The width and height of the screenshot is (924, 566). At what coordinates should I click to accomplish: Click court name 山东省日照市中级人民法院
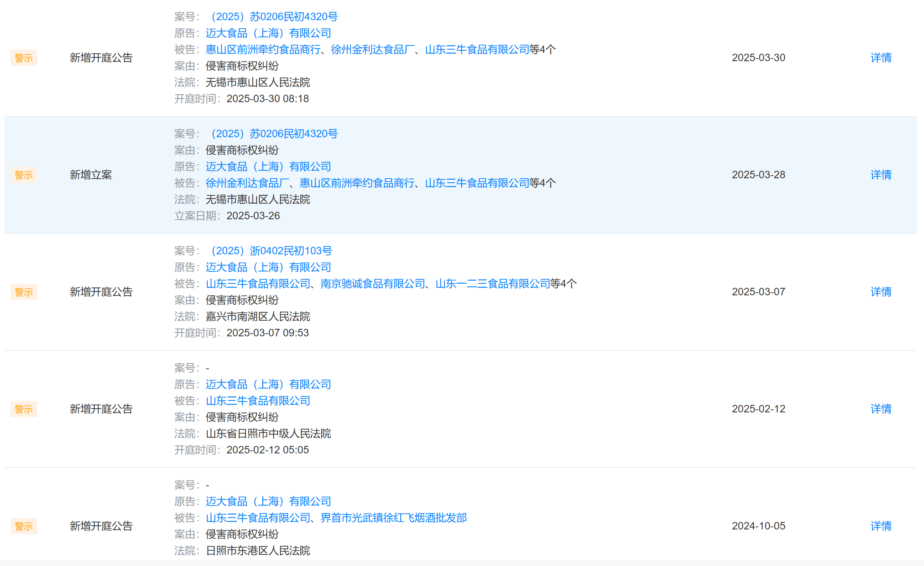coord(268,434)
